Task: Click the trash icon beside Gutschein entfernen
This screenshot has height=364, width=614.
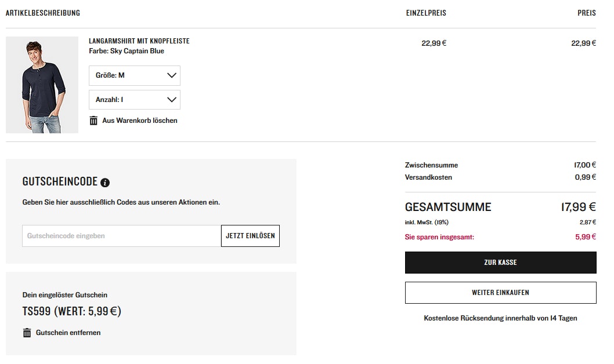Action: pyautogui.click(x=27, y=333)
